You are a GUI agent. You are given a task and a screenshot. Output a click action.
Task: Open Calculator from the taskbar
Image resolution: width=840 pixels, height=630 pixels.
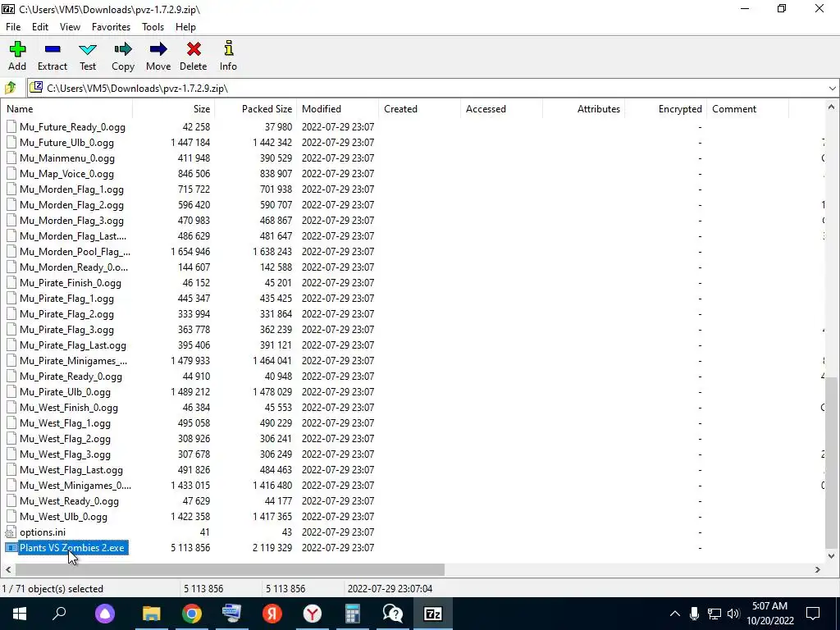(x=353, y=614)
